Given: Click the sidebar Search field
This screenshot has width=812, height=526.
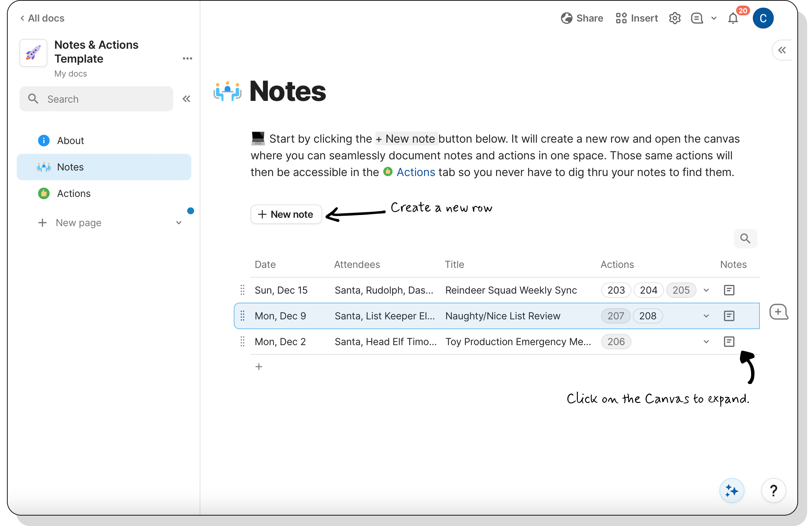Looking at the screenshot, I should pos(96,99).
